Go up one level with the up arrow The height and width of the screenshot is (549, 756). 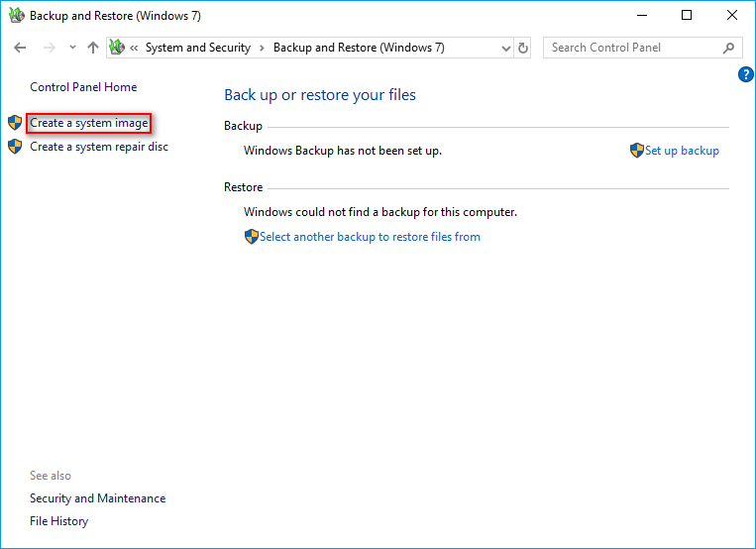click(93, 48)
